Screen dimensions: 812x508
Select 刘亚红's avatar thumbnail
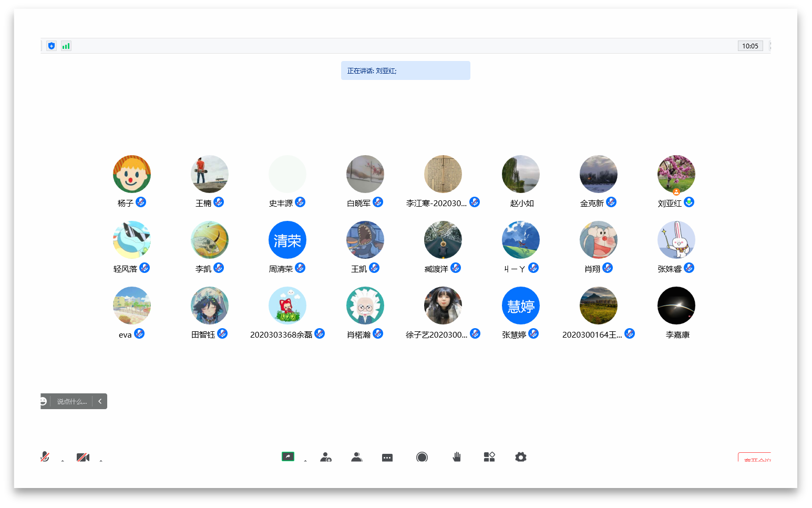click(676, 174)
